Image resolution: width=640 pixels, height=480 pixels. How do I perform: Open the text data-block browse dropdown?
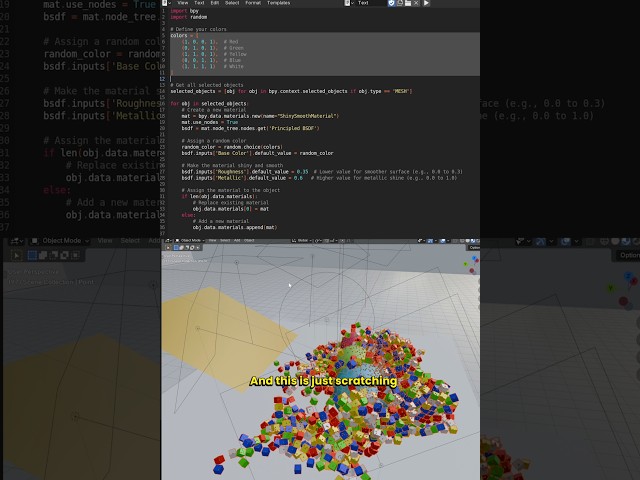[349, 3]
